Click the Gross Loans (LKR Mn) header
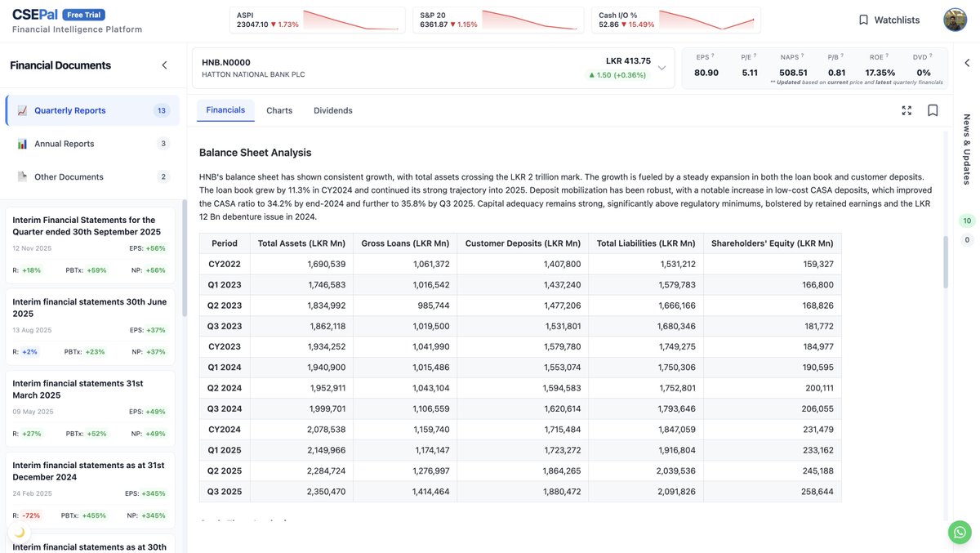The image size is (980, 553). coord(405,243)
